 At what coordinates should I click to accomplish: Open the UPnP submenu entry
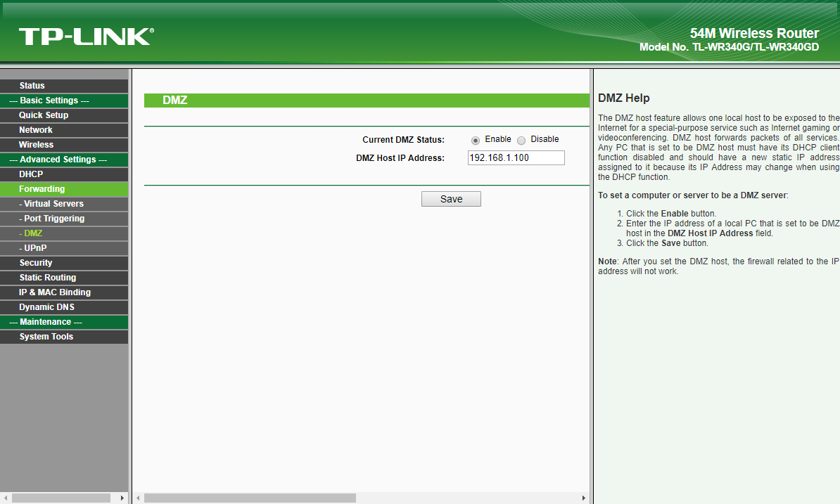[64, 248]
